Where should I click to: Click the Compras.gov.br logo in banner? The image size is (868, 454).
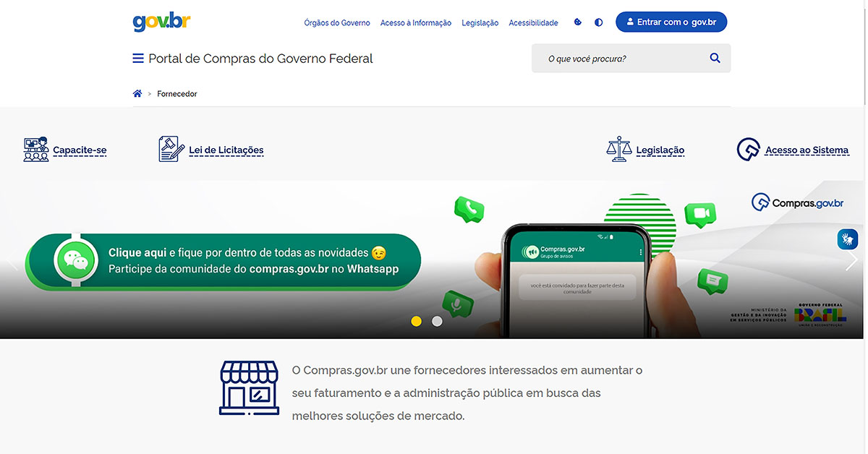coord(798,202)
